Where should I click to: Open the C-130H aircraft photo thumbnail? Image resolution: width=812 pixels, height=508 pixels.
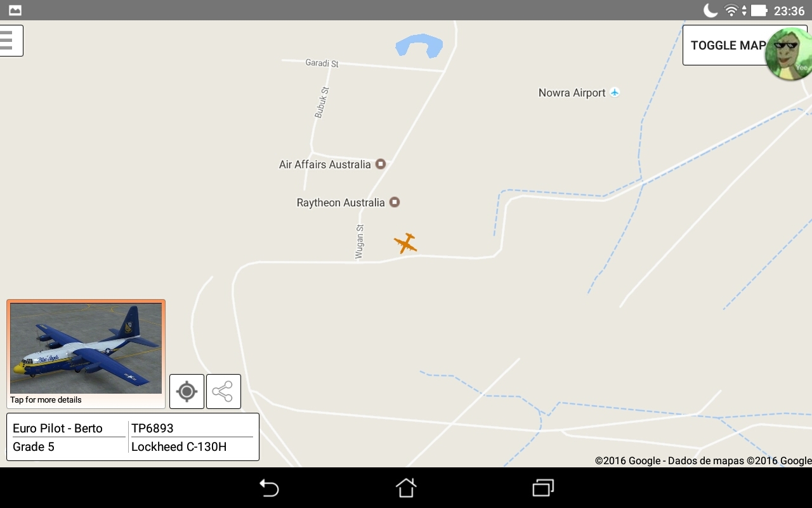coord(86,348)
